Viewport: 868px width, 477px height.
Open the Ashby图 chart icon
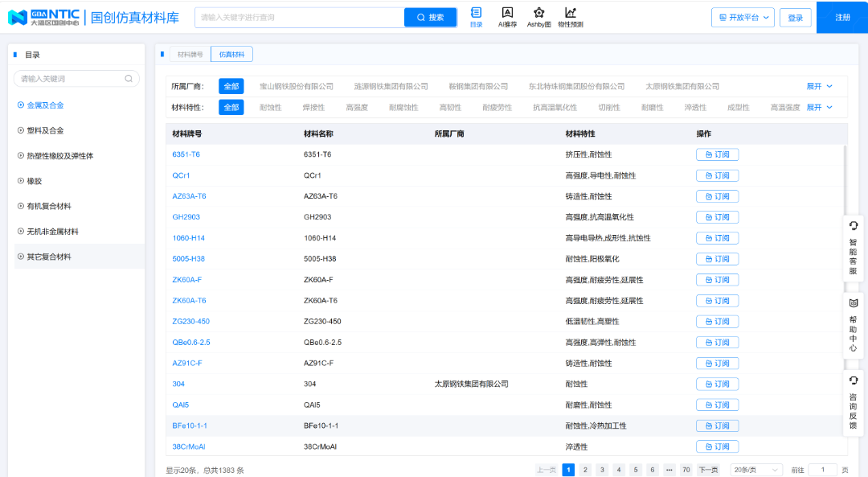click(538, 17)
